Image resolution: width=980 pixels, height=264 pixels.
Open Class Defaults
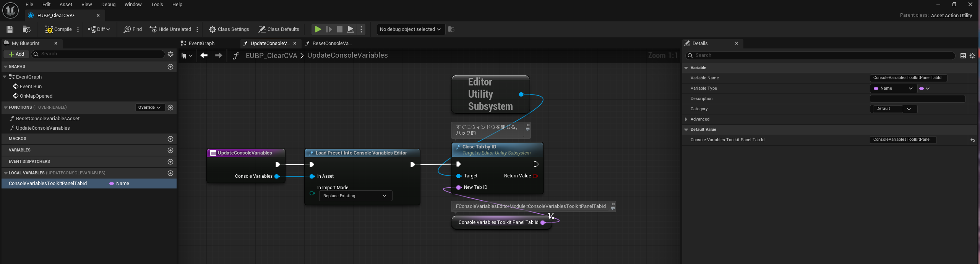[x=279, y=29]
